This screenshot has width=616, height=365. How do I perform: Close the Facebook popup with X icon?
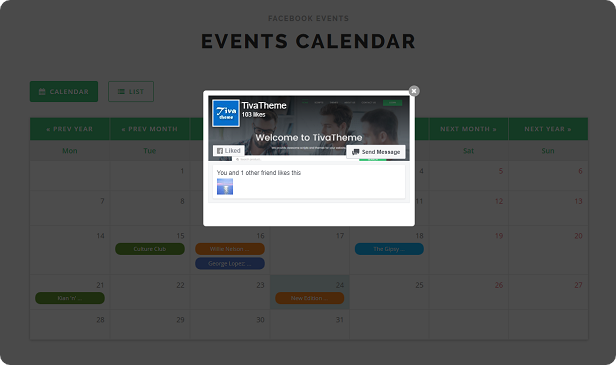point(414,91)
